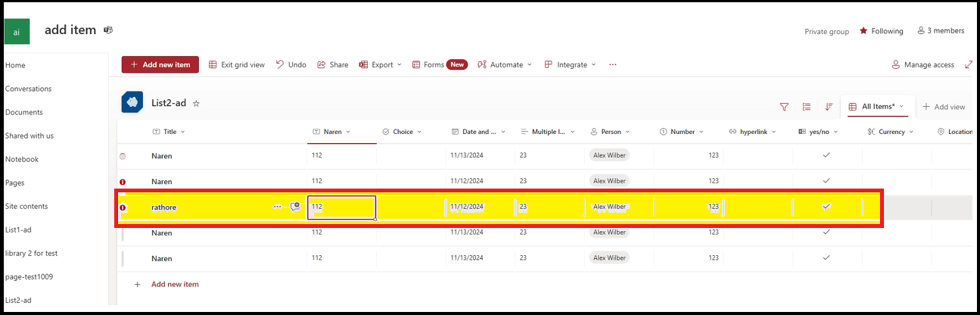Open the rathore row ellipsis menu
Viewport: 980px width, 315px height.
[x=277, y=206]
